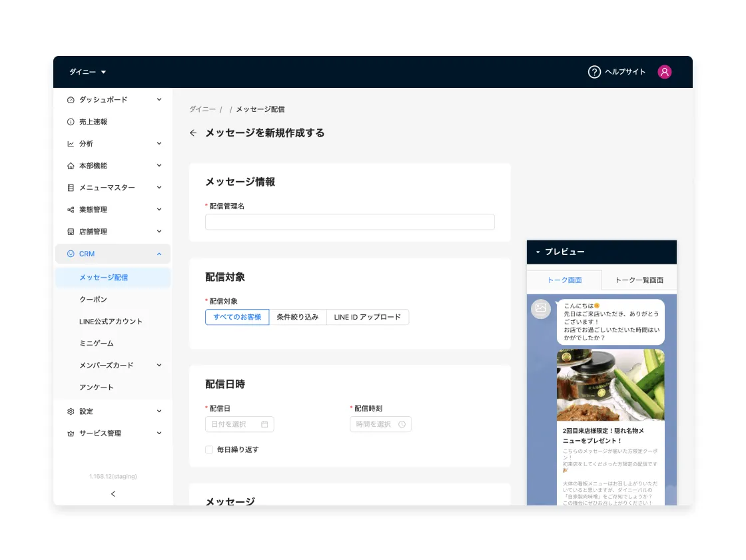Screen dimensions: 746x560
Task: Open the ヘルプサイト help icon
Action: coord(595,72)
